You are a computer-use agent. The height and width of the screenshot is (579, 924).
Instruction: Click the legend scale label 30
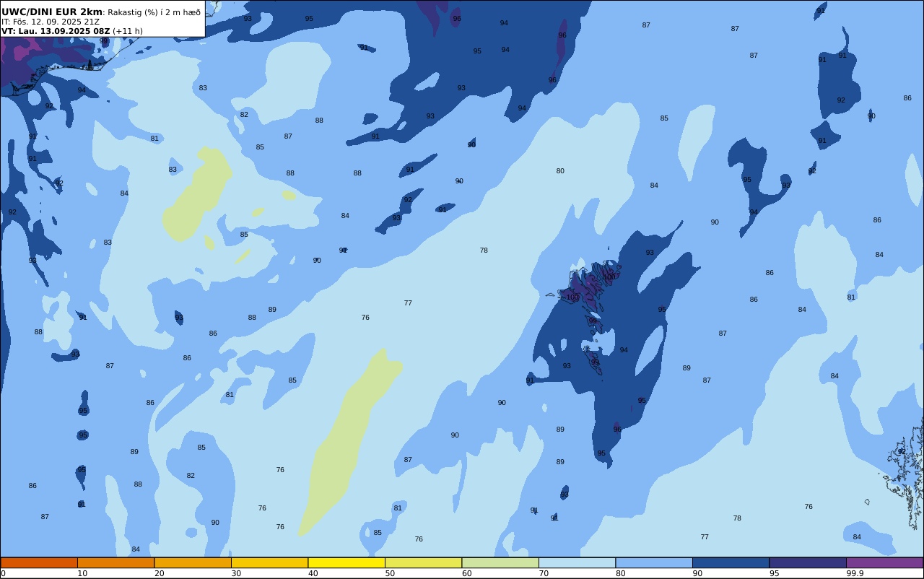pos(236,573)
